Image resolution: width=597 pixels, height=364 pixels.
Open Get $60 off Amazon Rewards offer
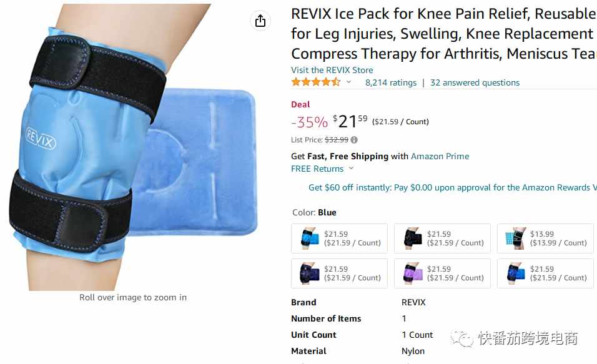click(x=452, y=187)
